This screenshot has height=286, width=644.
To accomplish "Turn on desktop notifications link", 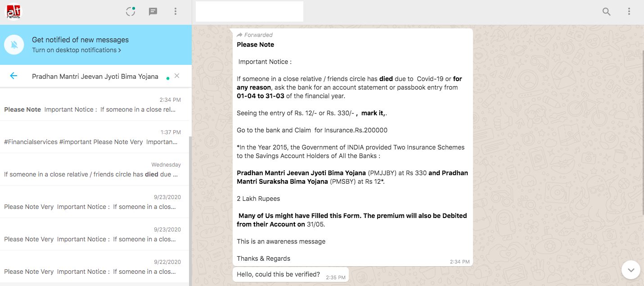I will 77,50.
